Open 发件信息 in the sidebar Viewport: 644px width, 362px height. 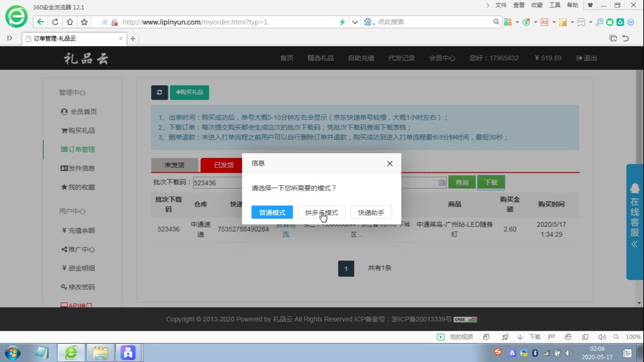78,168
